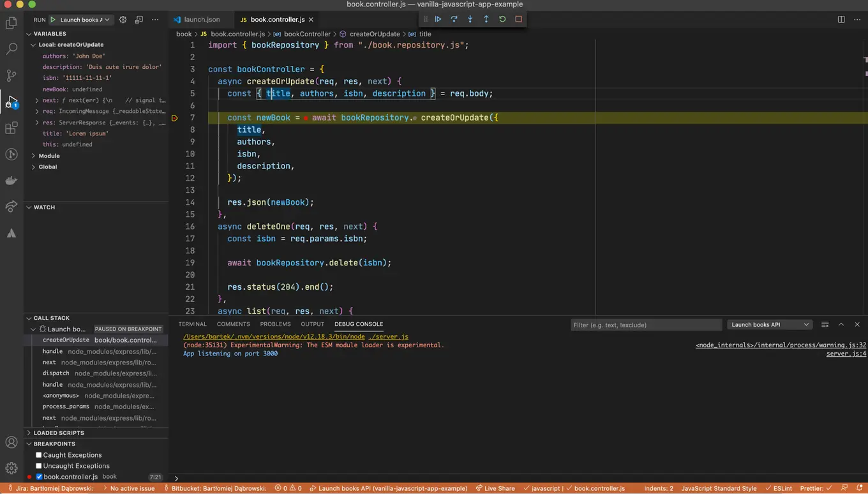
Task: Open the server.js:4 link in Debug Console
Action: tap(845, 354)
